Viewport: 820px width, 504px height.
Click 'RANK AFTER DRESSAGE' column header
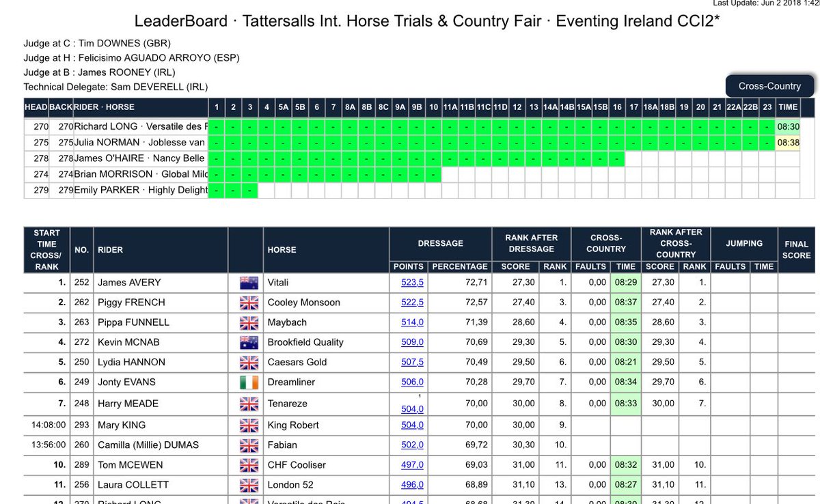(531, 243)
